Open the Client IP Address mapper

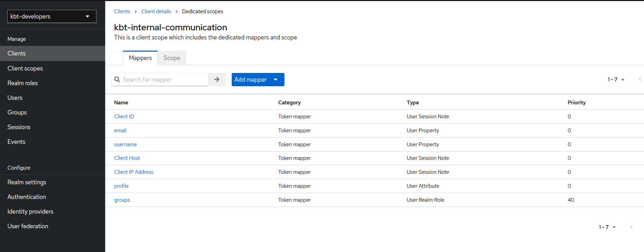(134, 172)
